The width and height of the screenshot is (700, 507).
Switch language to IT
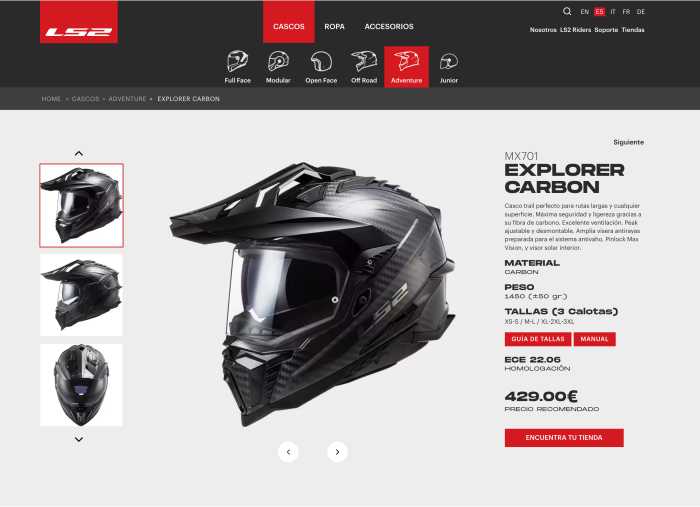point(613,12)
